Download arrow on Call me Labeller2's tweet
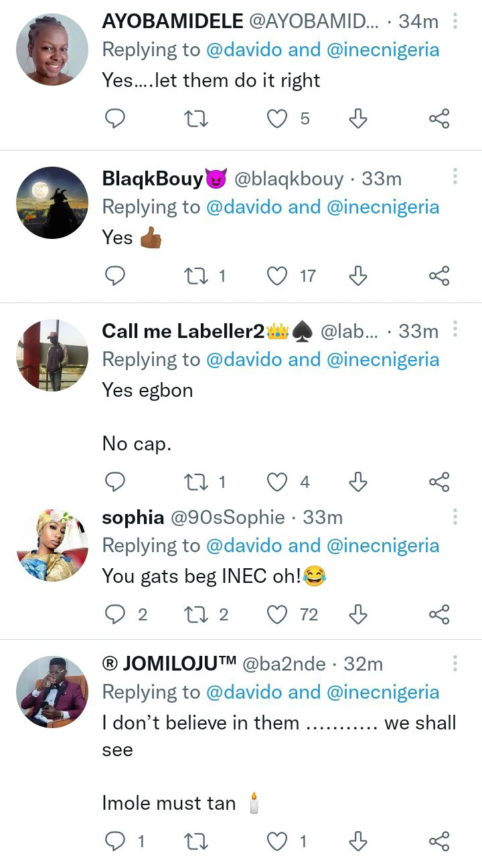 click(359, 482)
